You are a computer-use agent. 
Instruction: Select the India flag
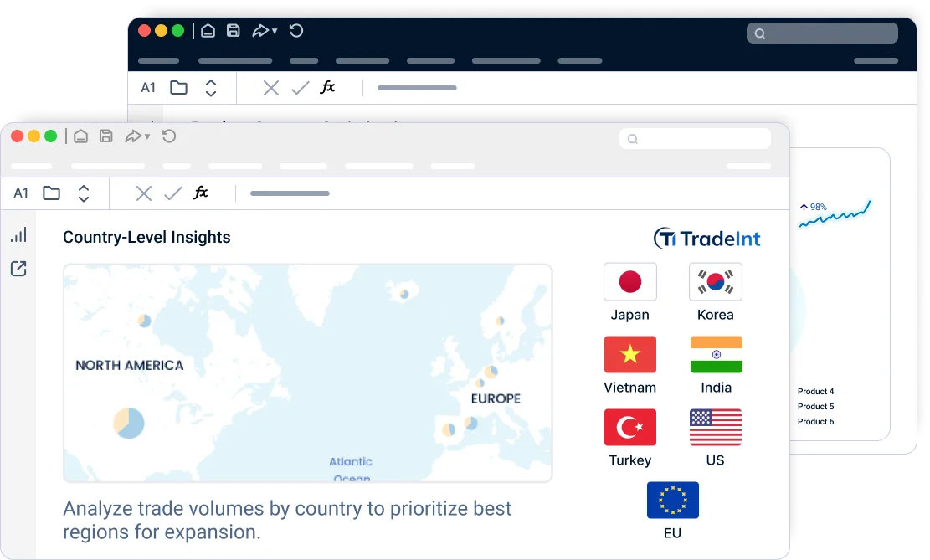716,354
